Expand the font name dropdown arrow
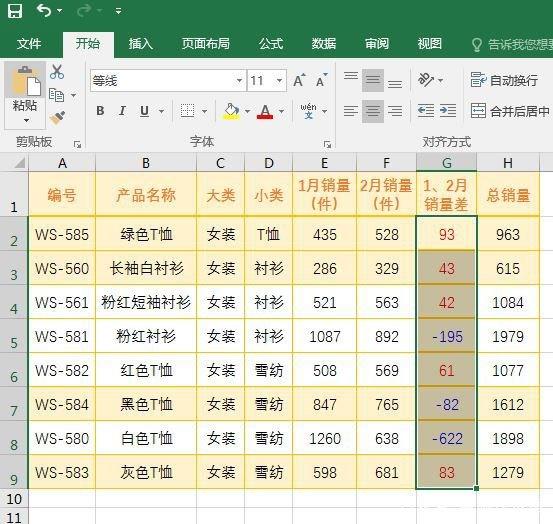553x524 pixels. pyautogui.click(x=239, y=81)
